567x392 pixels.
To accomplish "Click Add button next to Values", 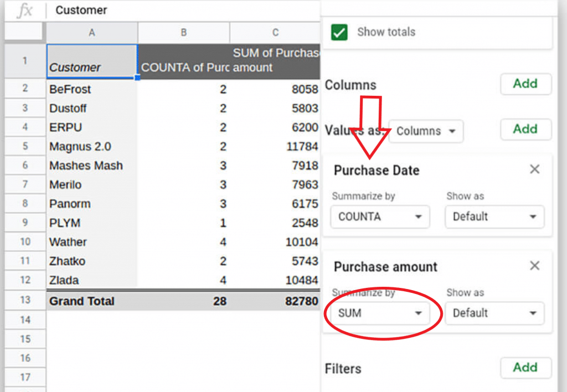I will [x=525, y=129].
